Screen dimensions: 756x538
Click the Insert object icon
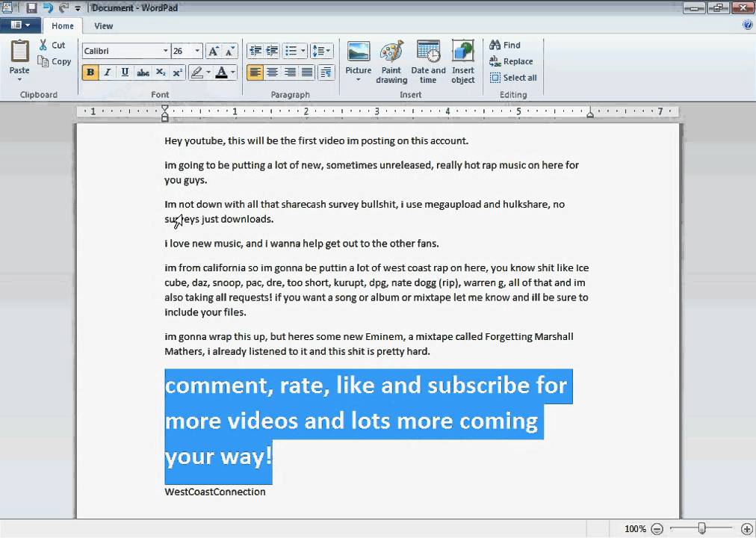coord(463,51)
